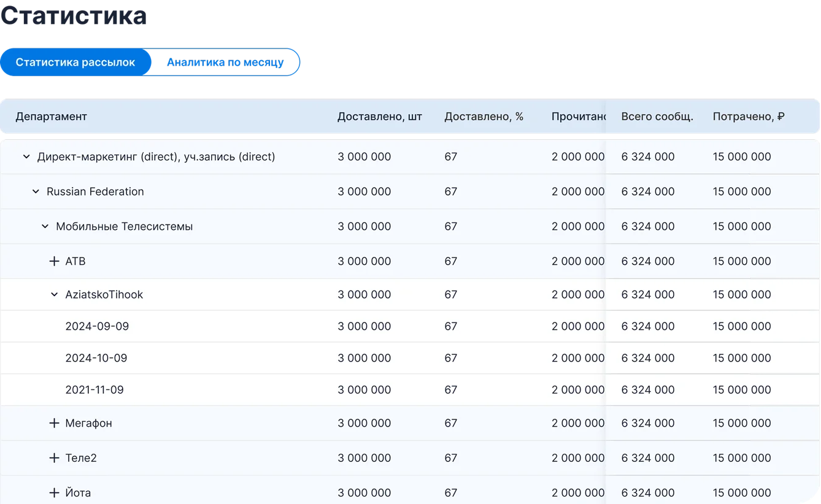This screenshot has height=504, width=821.
Task: Collapse the AziatskoTihook chevron
Action: 54,295
